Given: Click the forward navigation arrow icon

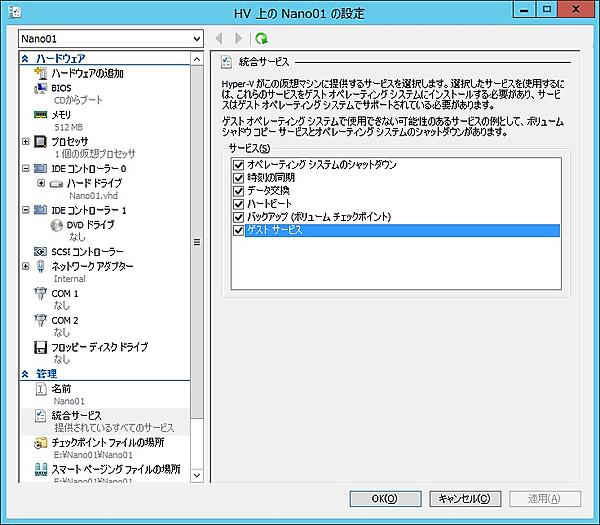Looking at the screenshot, I should [238, 38].
